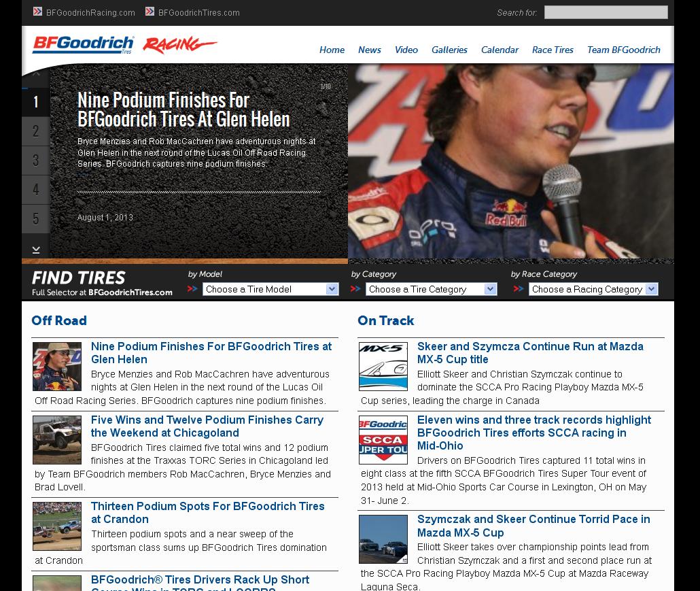Click the arrow icon beside BFGoodrichRacing.com
The width and height of the screenshot is (700, 591).
(x=38, y=12)
